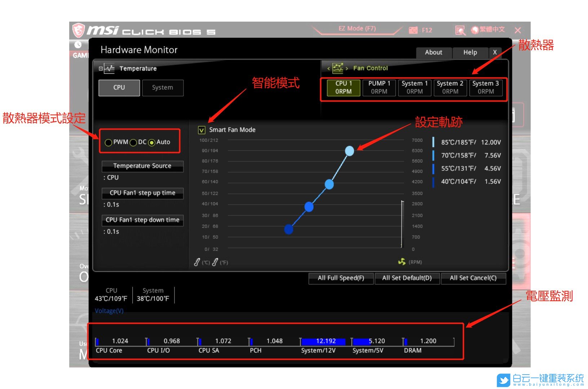Image resolution: width=588 pixels, height=389 pixels.
Task: Click the EZ Mode (F7) switch
Action: tap(357, 29)
